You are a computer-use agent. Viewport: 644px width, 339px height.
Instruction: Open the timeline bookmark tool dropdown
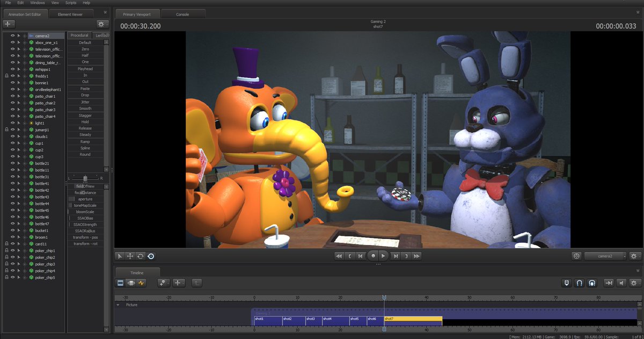point(163,283)
